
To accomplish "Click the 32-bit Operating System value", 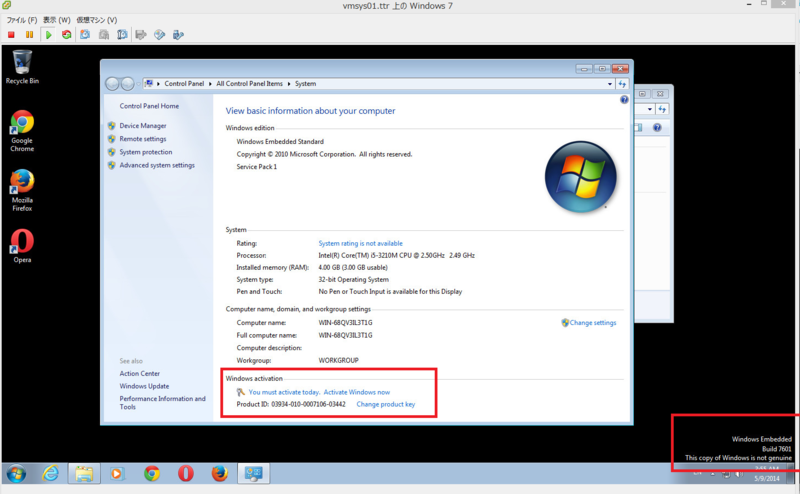I will [354, 280].
